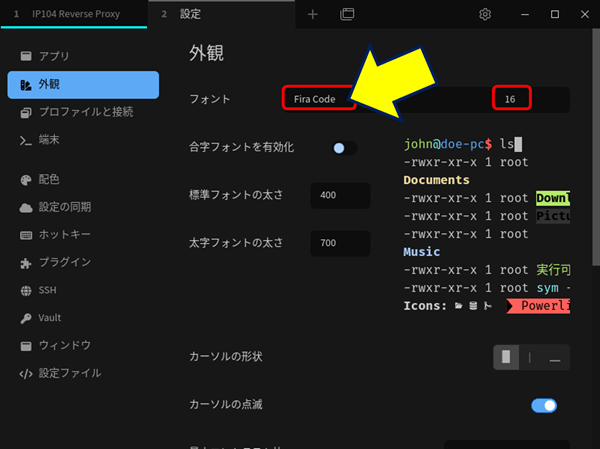Open プロファイルと接続 settings
The width and height of the screenshot is (600, 449).
83,112
